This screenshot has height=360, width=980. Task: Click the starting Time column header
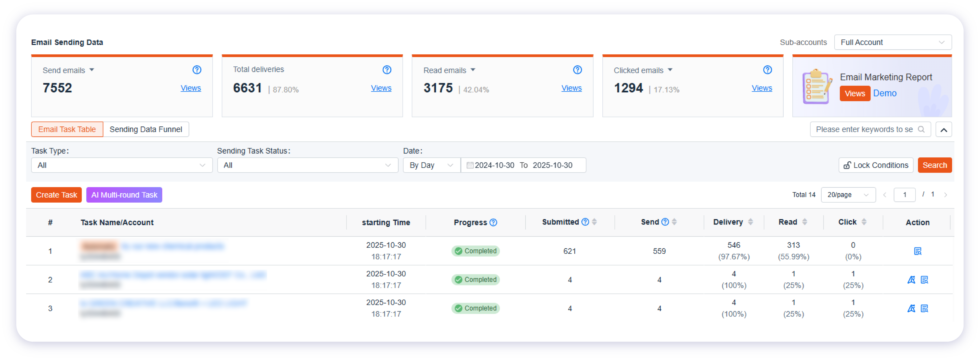click(x=386, y=223)
